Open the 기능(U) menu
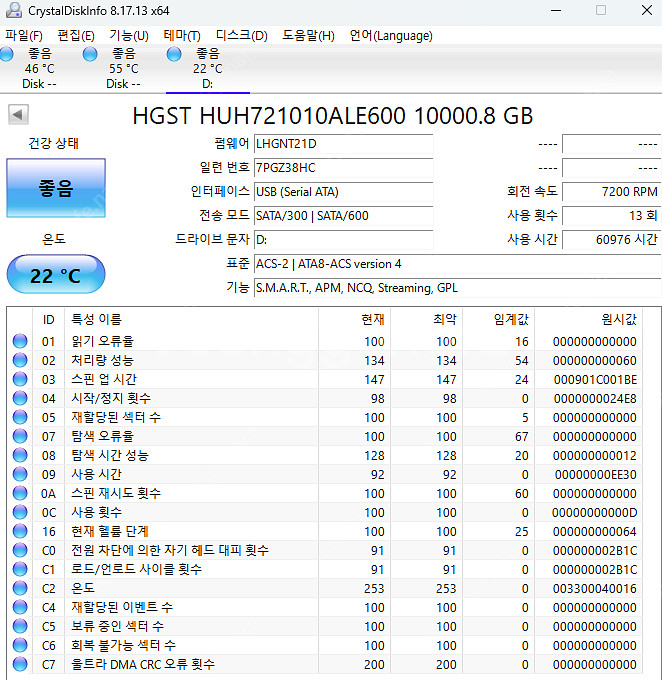 point(129,35)
